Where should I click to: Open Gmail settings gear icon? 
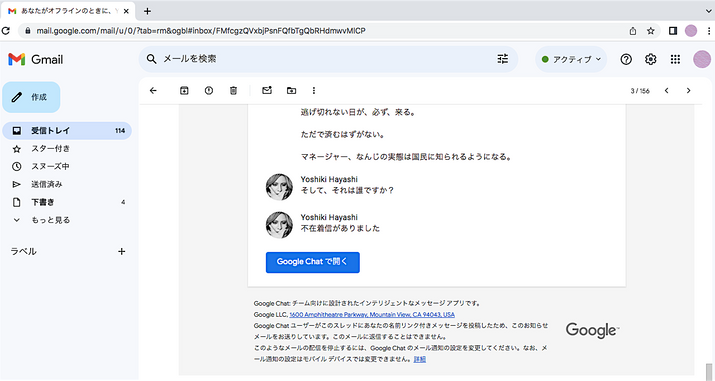point(651,59)
